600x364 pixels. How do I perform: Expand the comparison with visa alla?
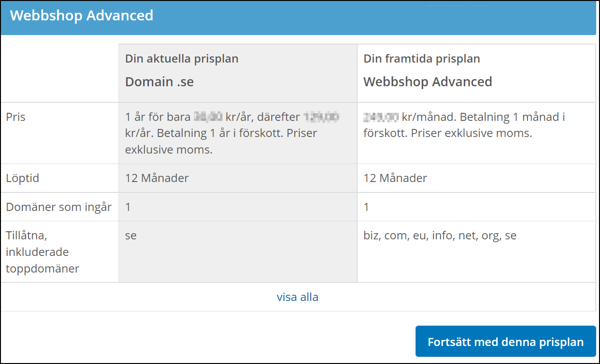click(x=297, y=297)
